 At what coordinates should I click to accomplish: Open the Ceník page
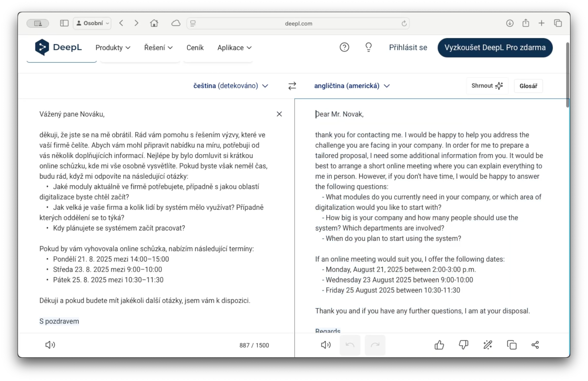point(195,48)
